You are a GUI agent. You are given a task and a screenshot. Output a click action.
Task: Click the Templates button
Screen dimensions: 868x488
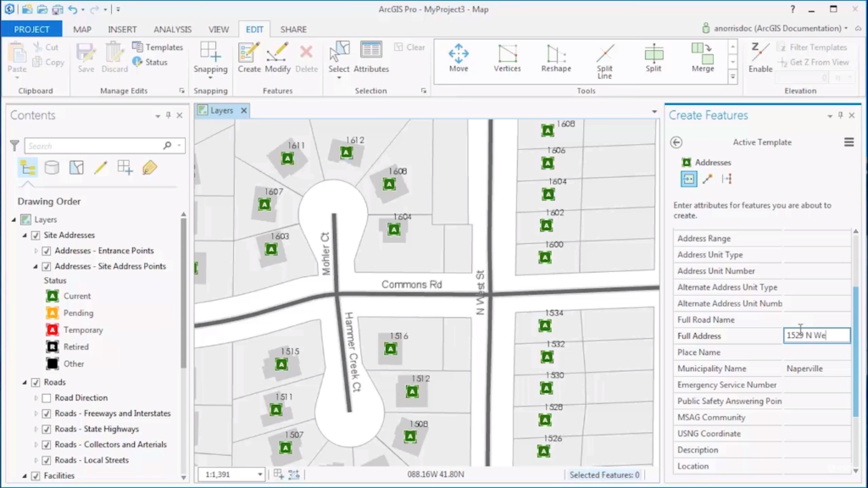pos(158,47)
